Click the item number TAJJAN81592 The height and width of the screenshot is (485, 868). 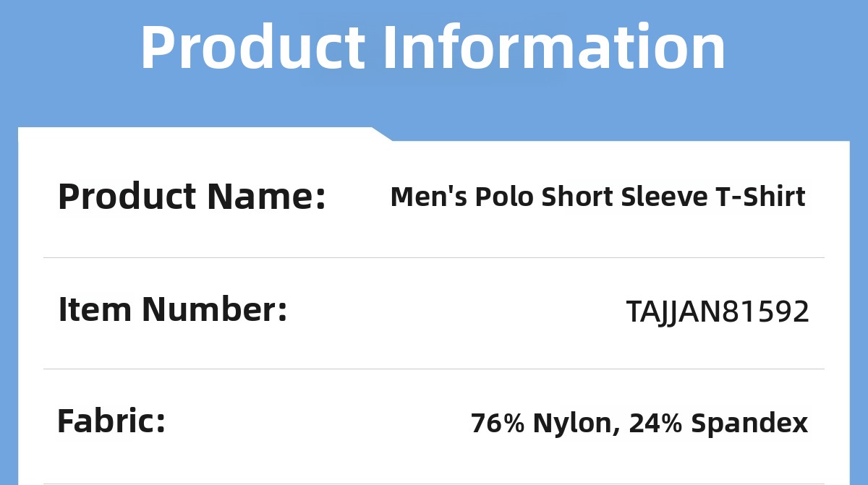[x=718, y=312]
